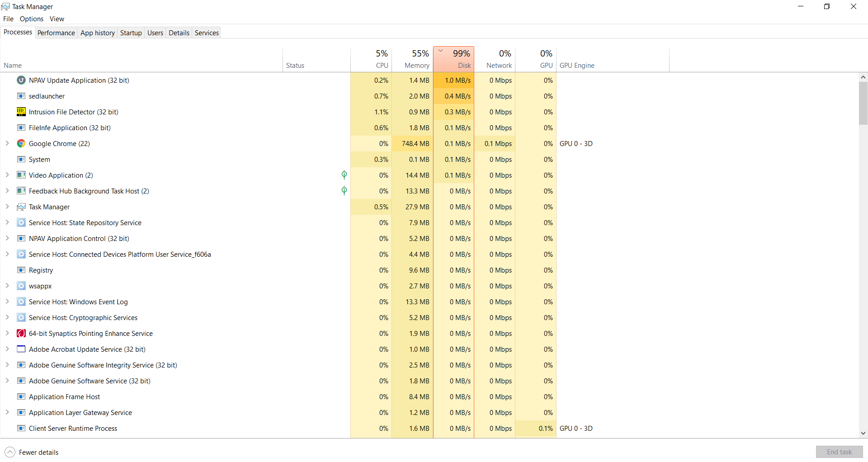Expand the wsappx process group

coord(7,286)
